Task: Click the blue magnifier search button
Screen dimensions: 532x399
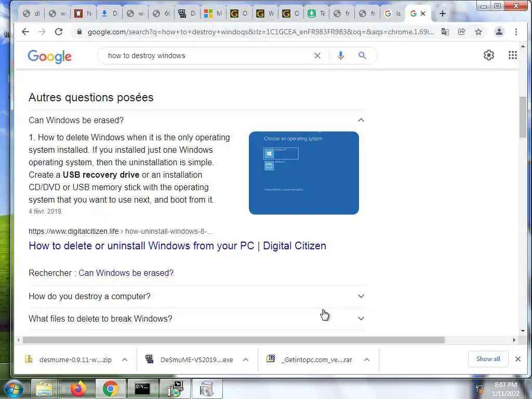Action: click(362, 56)
